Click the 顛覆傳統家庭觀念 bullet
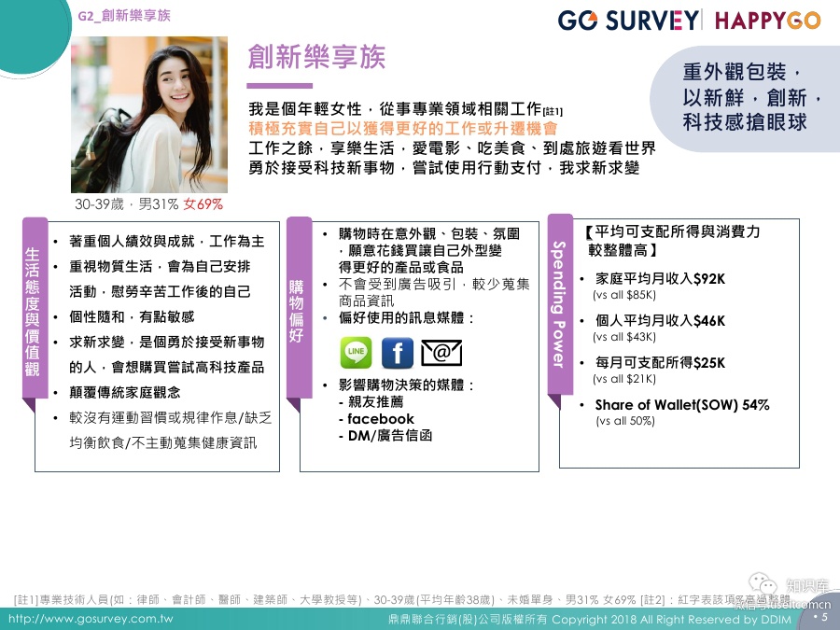 click(125, 392)
